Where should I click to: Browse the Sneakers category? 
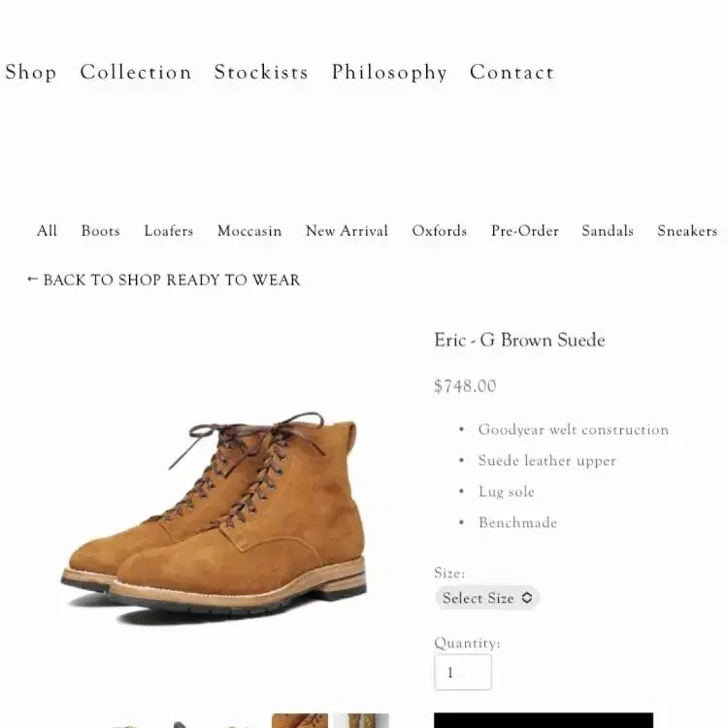(687, 231)
